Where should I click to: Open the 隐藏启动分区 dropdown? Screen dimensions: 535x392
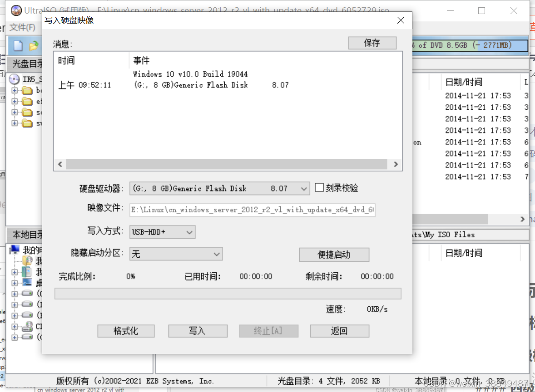coord(176,254)
